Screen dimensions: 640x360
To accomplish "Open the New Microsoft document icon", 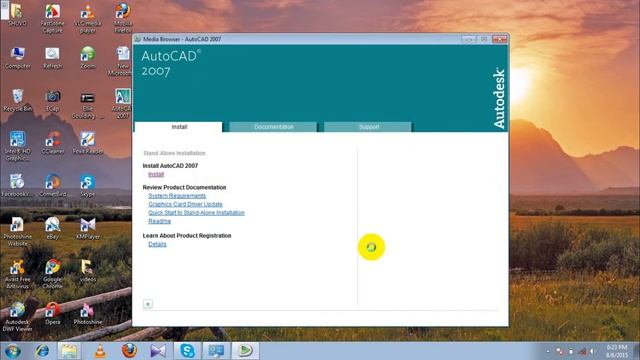I will pyautogui.click(x=122, y=61).
